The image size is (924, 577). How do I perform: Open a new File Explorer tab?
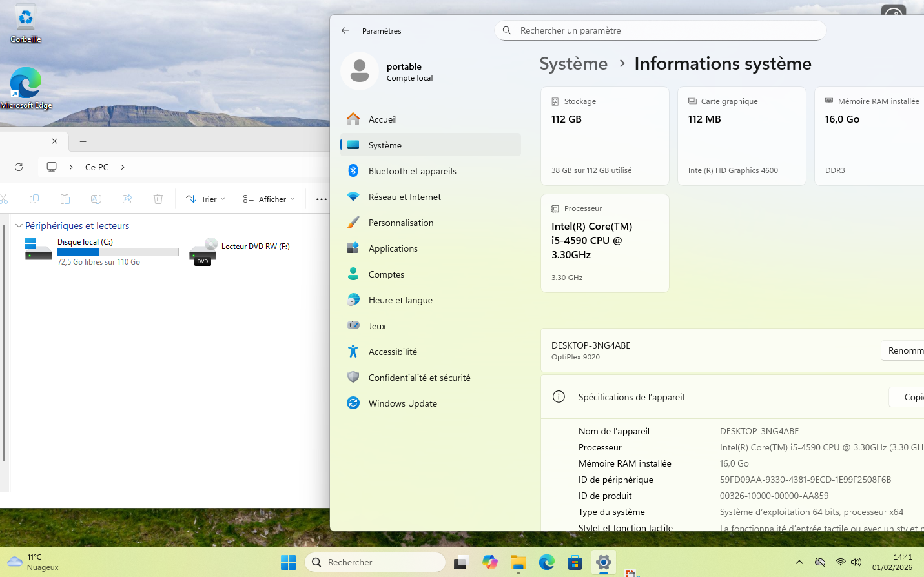[83, 141]
